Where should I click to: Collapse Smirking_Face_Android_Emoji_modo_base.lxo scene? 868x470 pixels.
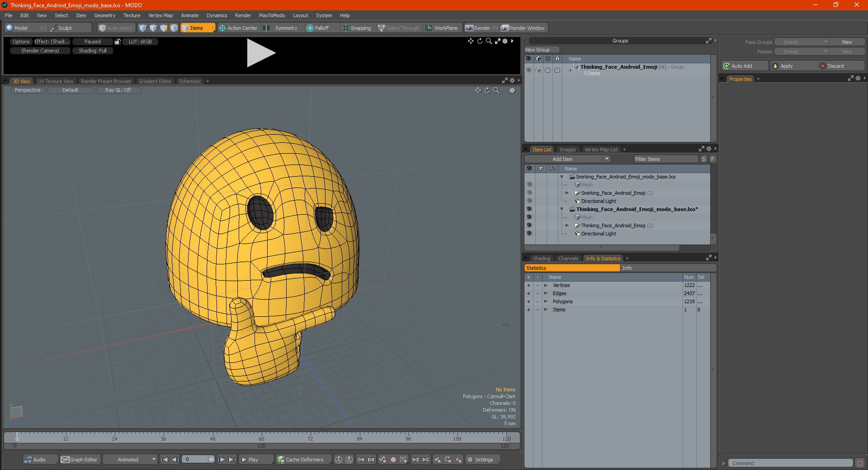[562, 177]
